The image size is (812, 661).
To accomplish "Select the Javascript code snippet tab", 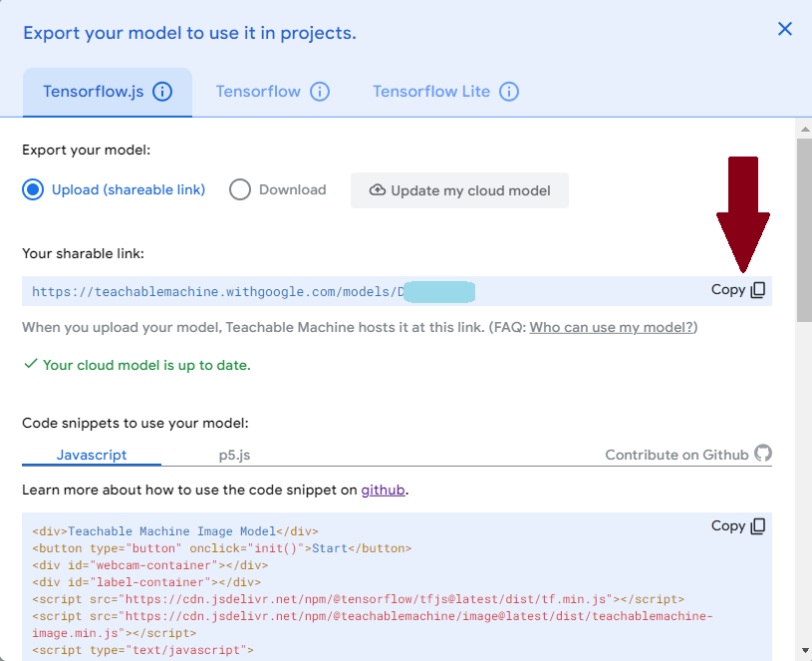I will pyautogui.click(x=91, y=455).
